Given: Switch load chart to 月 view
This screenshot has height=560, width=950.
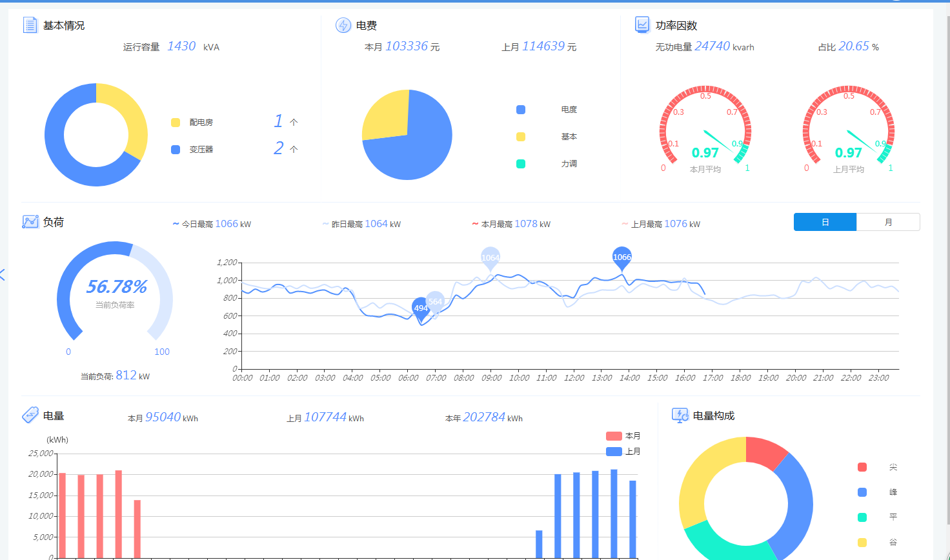Looking at the screenshot, I should pos(888,222).
